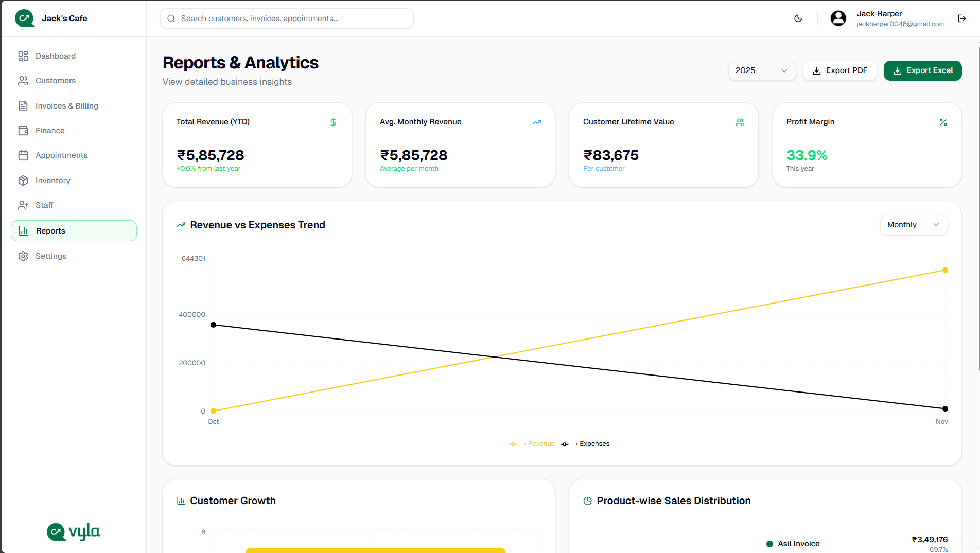
Task: Toggle dark mode with the moon icon
Action: coord(798,18)
